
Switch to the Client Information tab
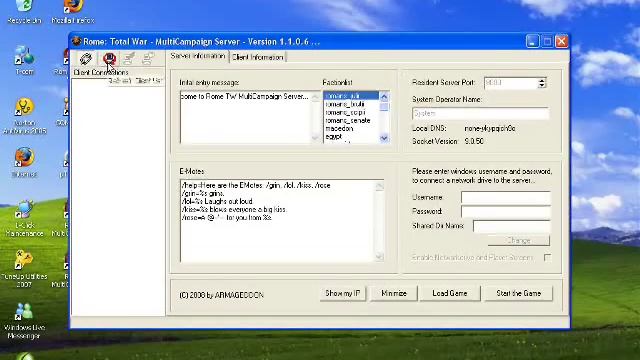(x=258, y=57)
